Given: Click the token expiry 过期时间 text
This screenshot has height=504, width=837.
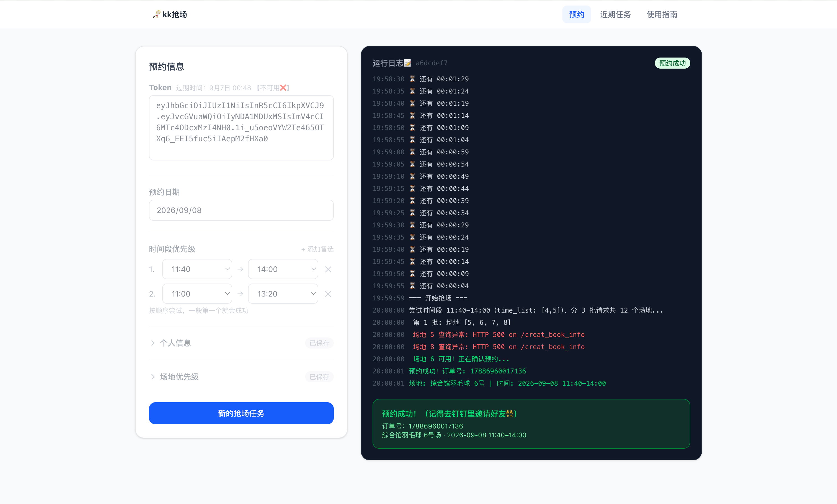Looking at the screenshot, I should [214, 88].
